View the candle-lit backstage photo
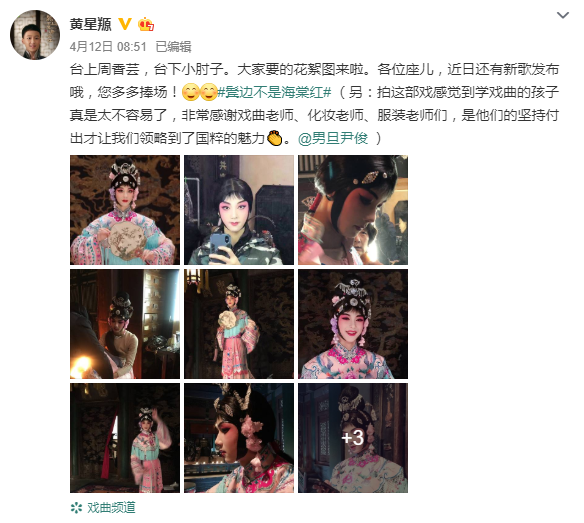 tap(125, 324)
